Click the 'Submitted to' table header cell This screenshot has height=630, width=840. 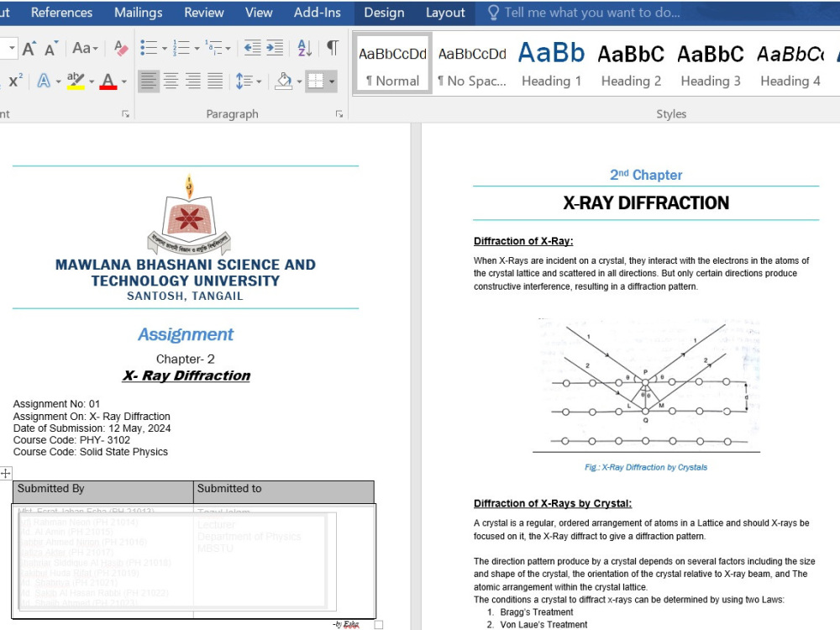pos(284,491)
